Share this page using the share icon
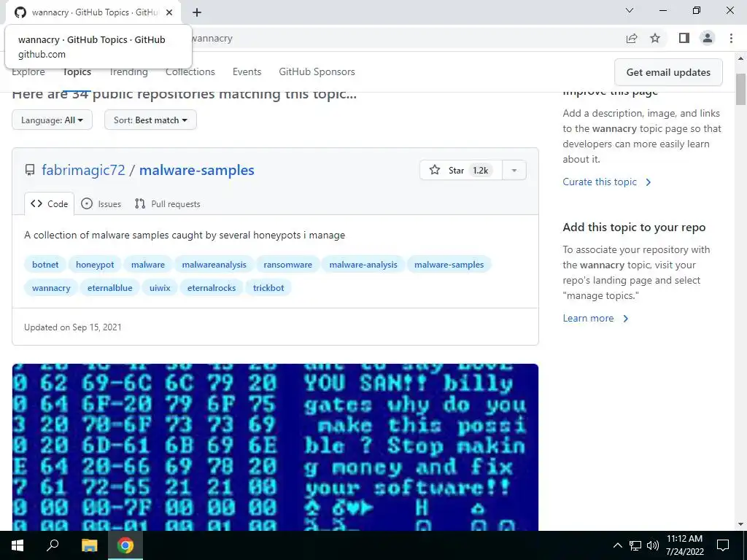 (632, 39)
